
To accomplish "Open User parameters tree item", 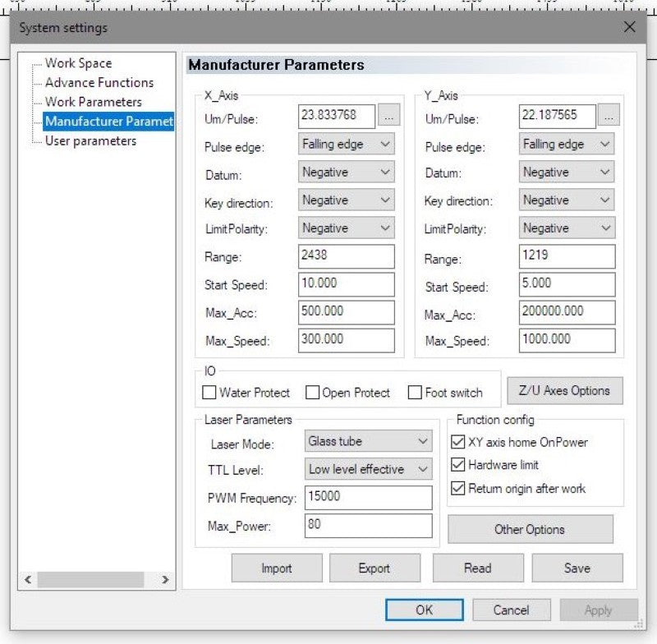I will coord(90,140).
